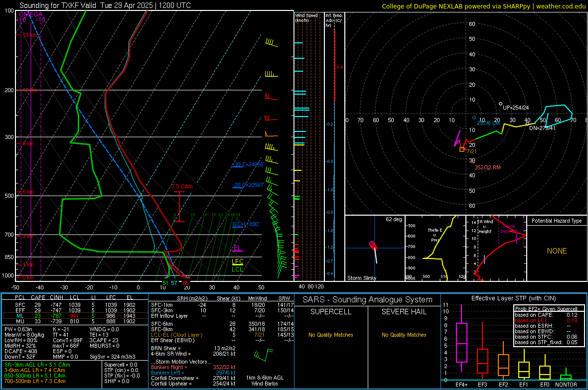Open the weather.cod.edu NEXLAB credit link
Screen dimensions: 588x390
[483, 6]
